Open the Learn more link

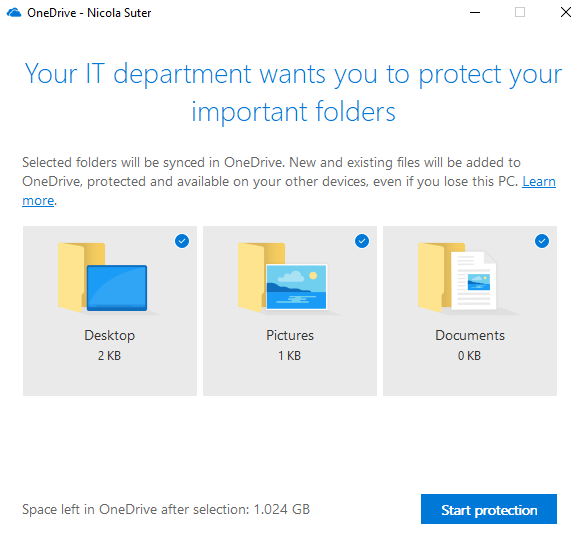pyautogui.click(x=539, y=182)
